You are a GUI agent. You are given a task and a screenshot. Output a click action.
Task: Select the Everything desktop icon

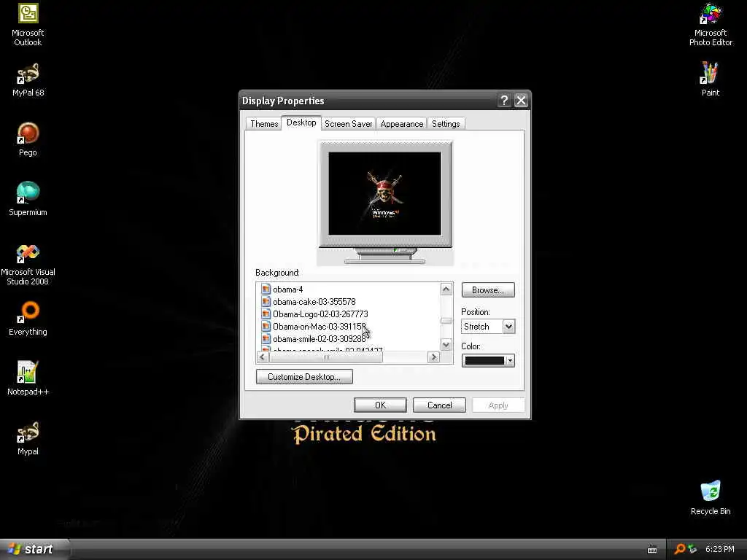pos(28,319)
